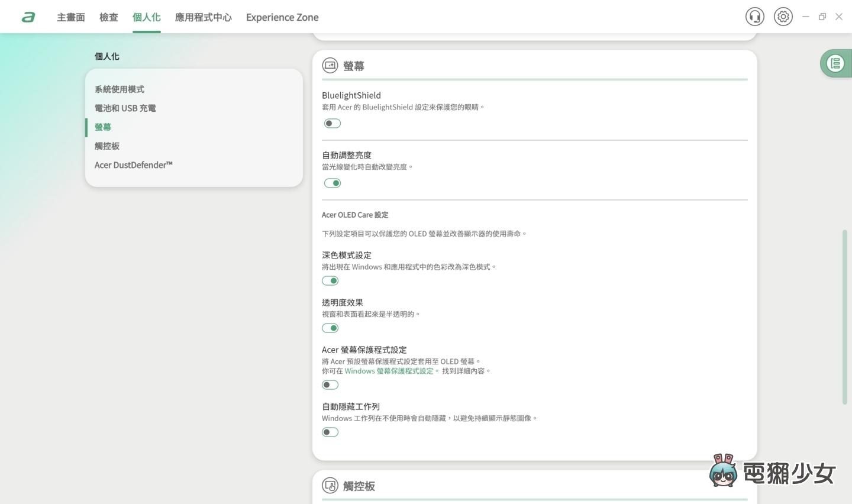Select 螢幕 in the sidebar
This screenshot has width=852, height=504.
click(103, 127)
